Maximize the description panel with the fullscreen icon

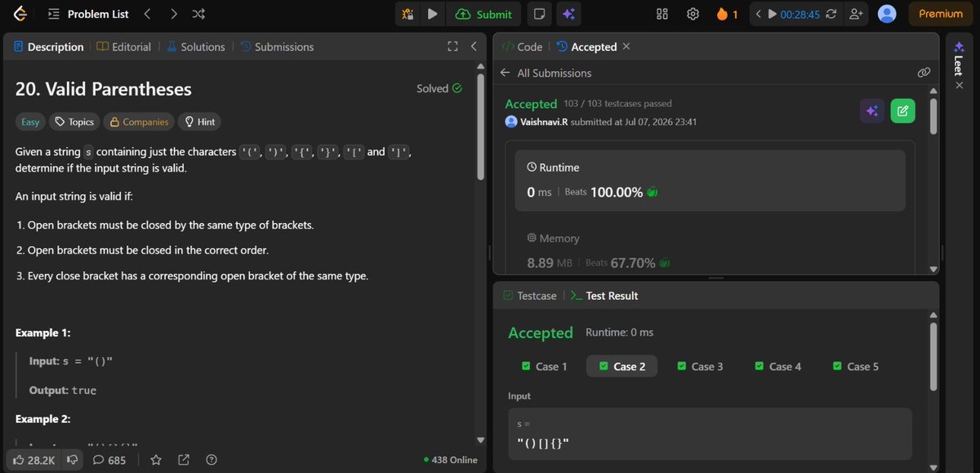coord(452,47)
